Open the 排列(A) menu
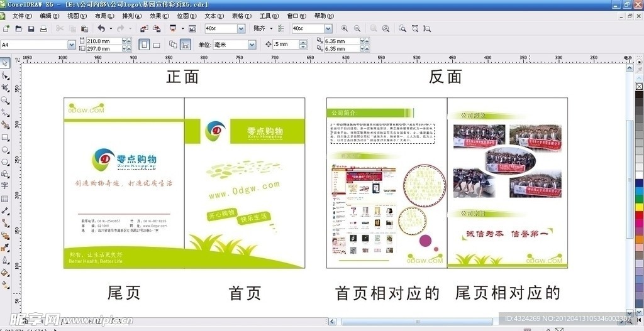644x331 pixels. [132, 16]
